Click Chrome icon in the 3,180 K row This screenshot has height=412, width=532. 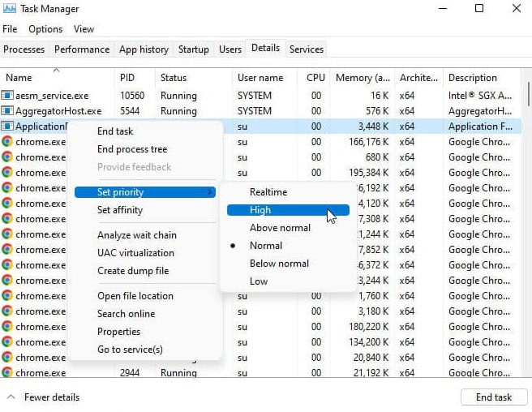tap(7, 311)
